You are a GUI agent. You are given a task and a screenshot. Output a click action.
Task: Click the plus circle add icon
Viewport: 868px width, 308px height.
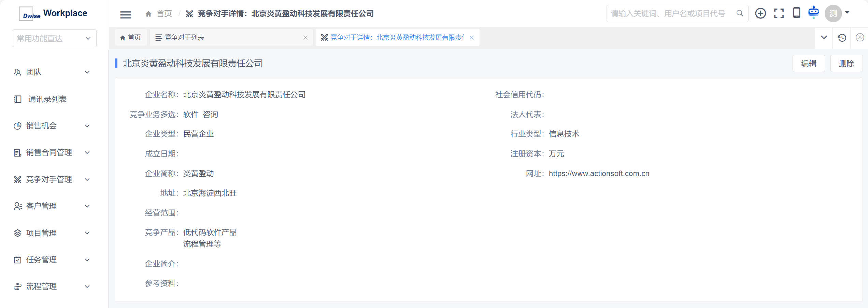760,13
